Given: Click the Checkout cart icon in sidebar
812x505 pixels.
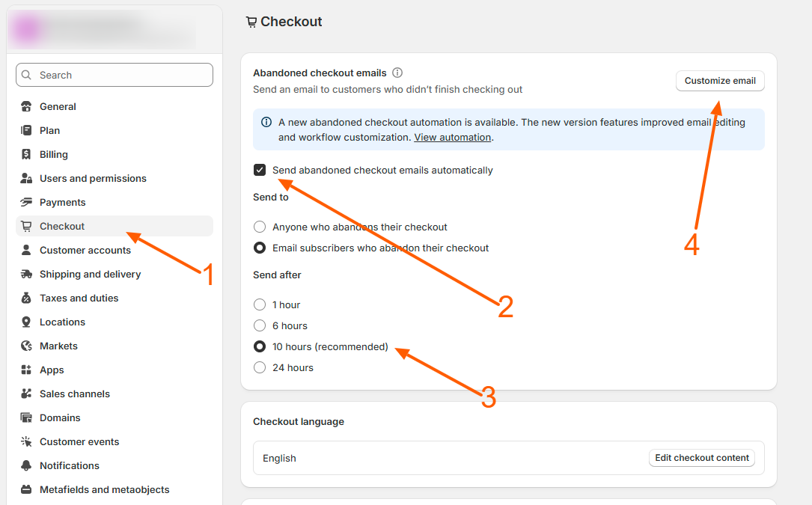Looking at the screenshot, I should pos(26,227).
